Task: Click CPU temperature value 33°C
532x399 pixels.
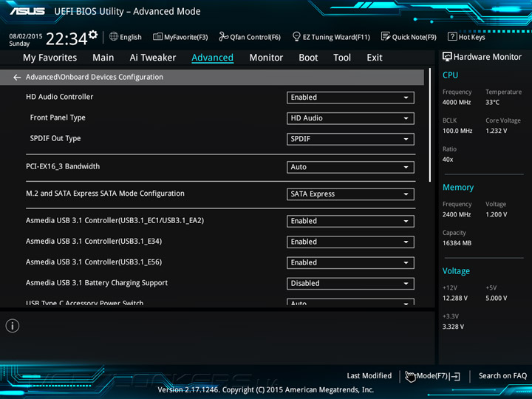Action: tap(492, 102)
